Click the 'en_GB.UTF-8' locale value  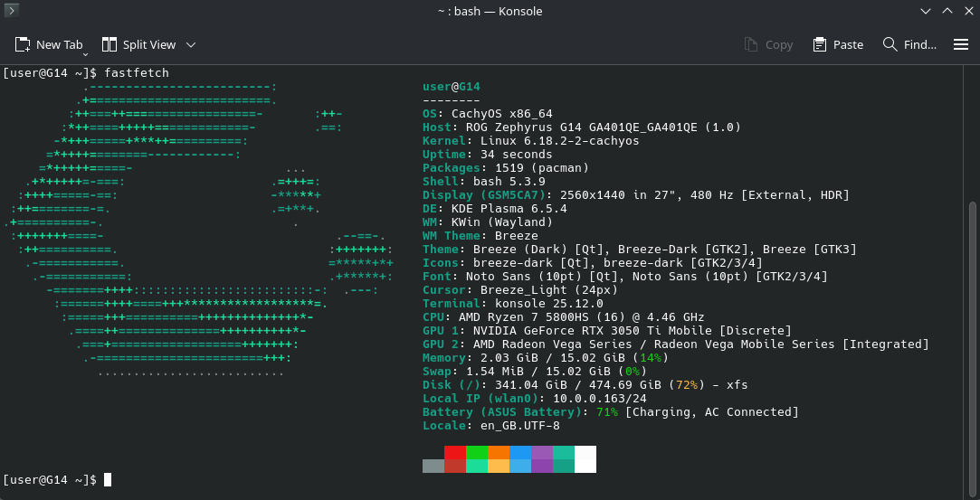(x=520, y=426)
